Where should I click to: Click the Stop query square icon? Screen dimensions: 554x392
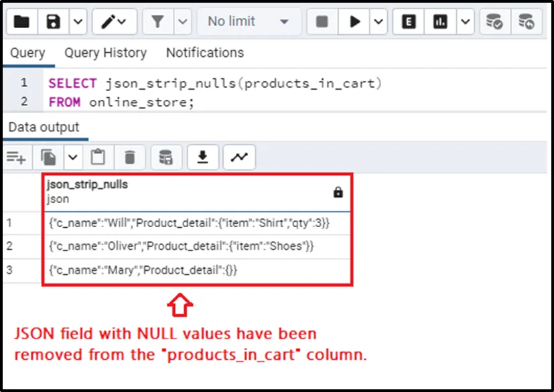(x=322, y=22)
